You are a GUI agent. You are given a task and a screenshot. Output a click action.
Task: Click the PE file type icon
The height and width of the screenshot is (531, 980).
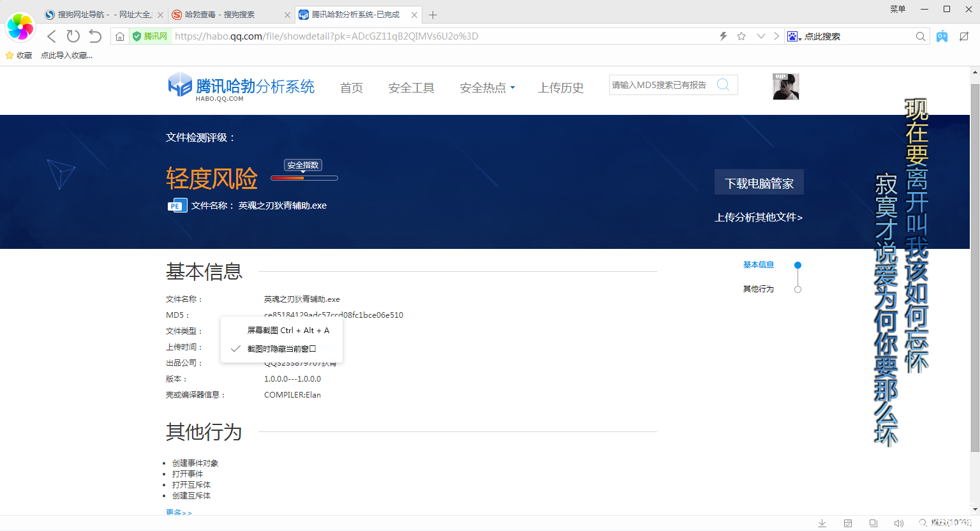[x=177, y=206]
